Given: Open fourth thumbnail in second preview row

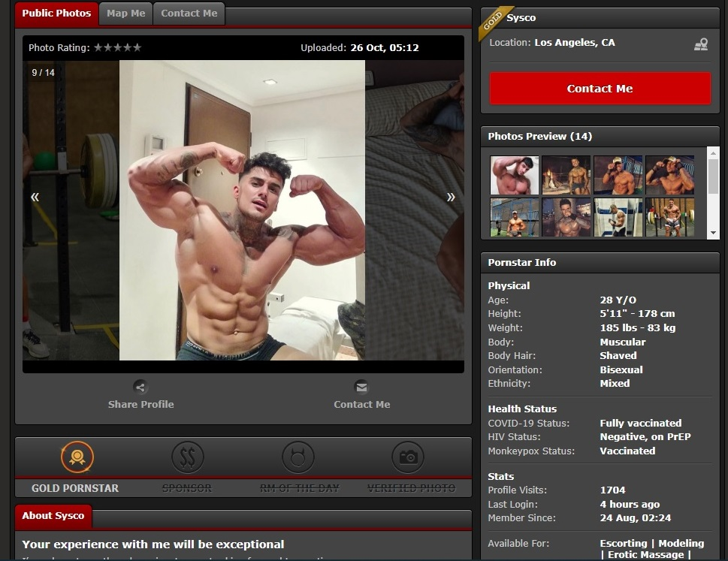Looking at the screenshot, I should pyautogui.click(x=669, y=217).
